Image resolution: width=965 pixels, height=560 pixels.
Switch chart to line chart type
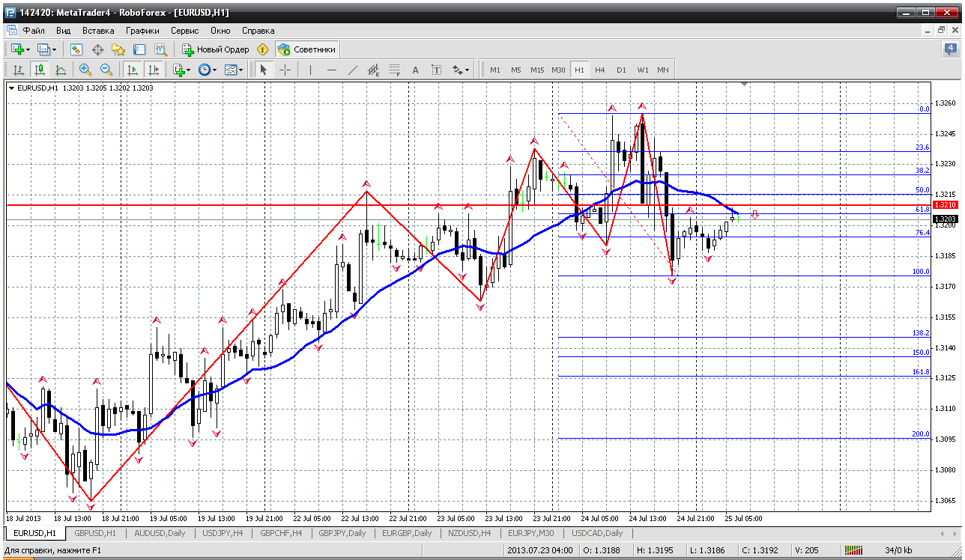tap(61, 70)
